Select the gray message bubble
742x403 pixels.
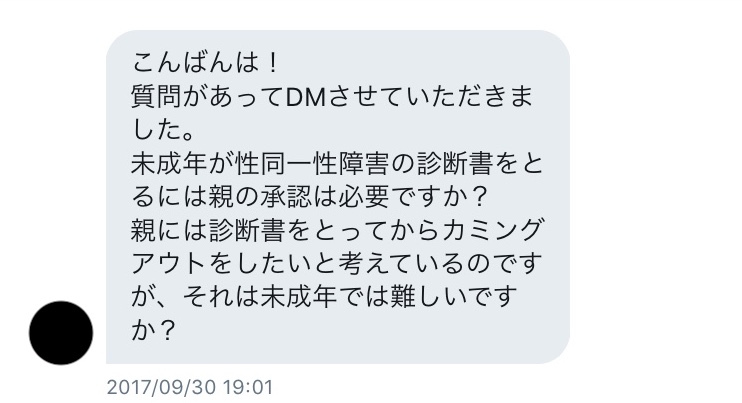coord(338,197)
